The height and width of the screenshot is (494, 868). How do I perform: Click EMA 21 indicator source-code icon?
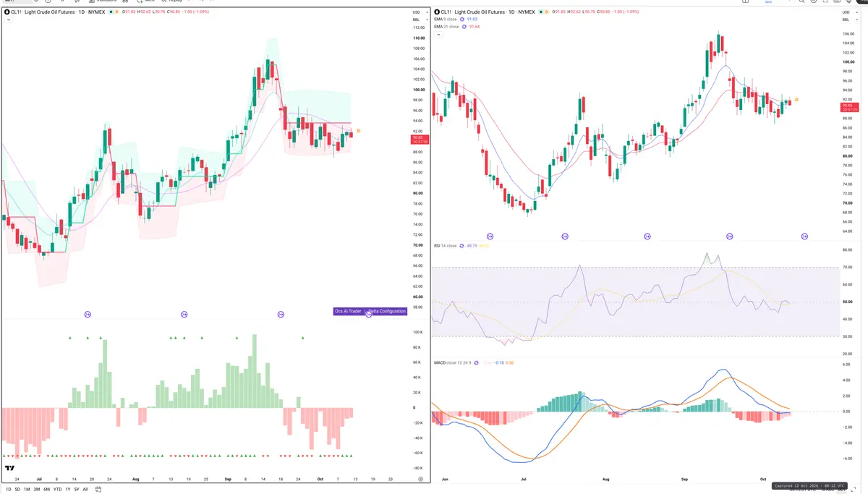coord(464,27)
